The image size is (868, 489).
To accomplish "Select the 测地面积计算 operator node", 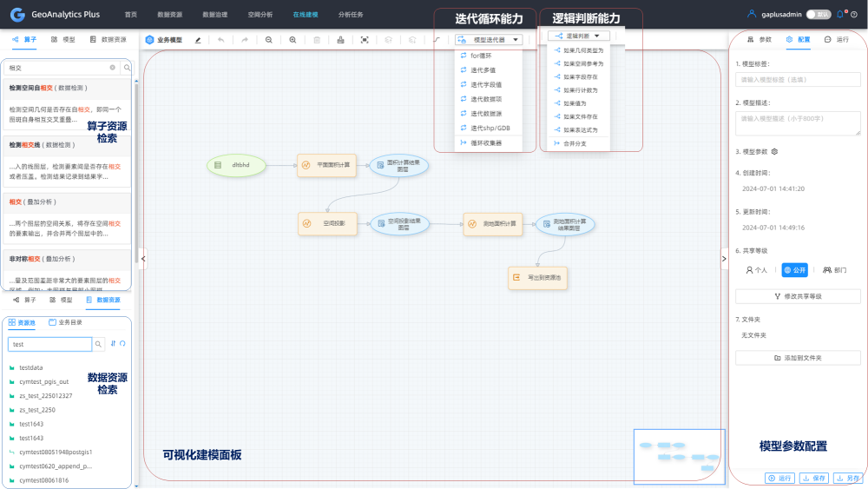I will (493, 224).
